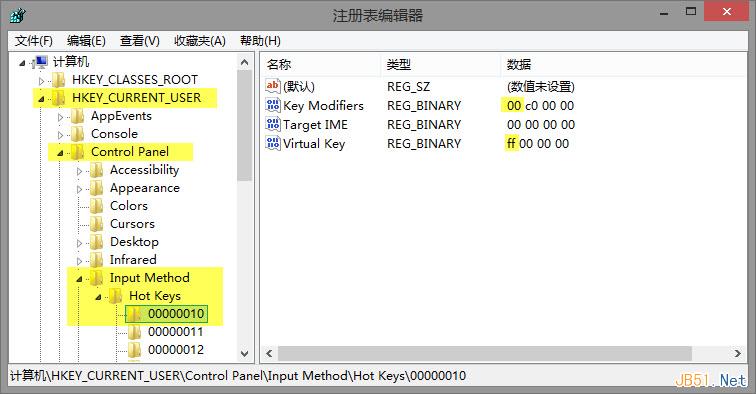Click the Appearance folder icon

97,188
